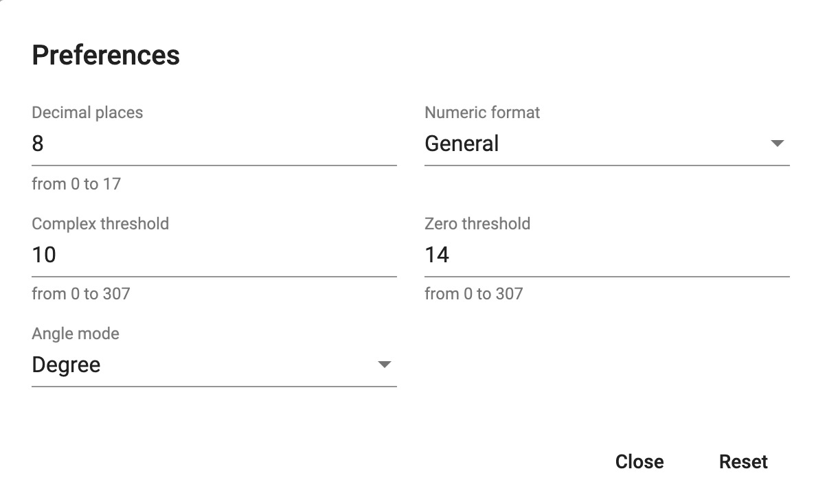Click the 'General' selected format value

[x=462, y=144]
